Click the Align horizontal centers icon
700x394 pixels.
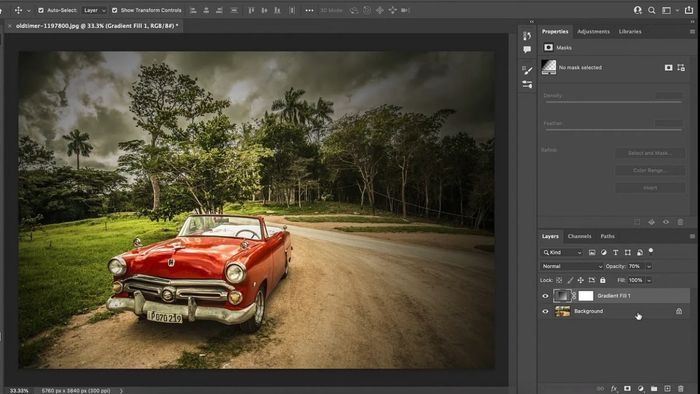pos(206,10)
